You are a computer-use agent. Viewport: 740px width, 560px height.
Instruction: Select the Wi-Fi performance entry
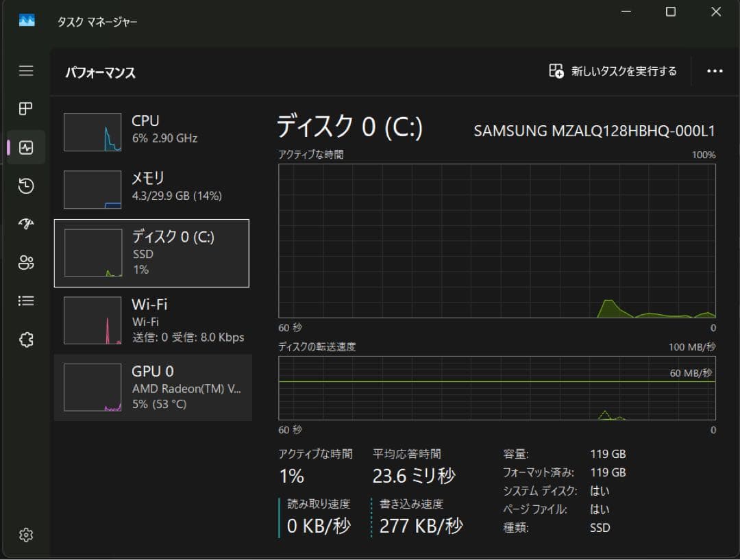[151, 320]
